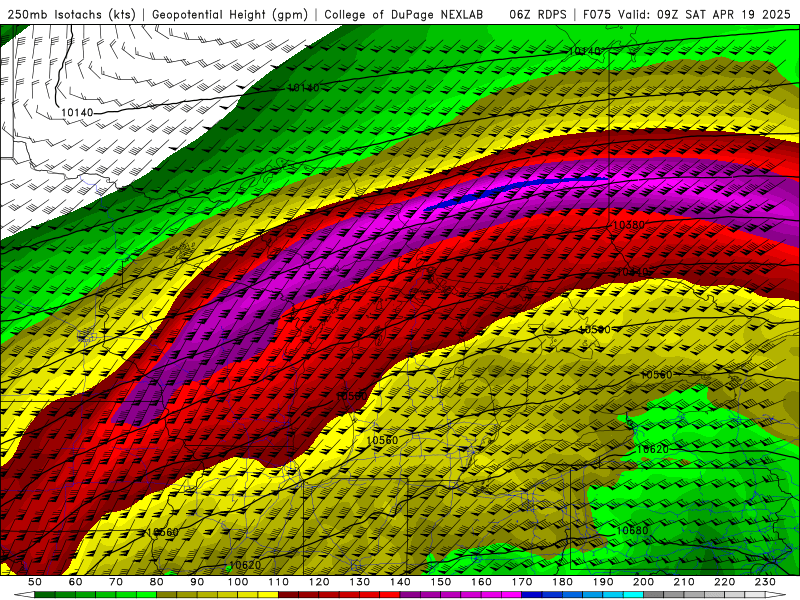Click the left arrow cap of the colorbar
This screenshot has height=600, width=800.
(x=24, y=595)
